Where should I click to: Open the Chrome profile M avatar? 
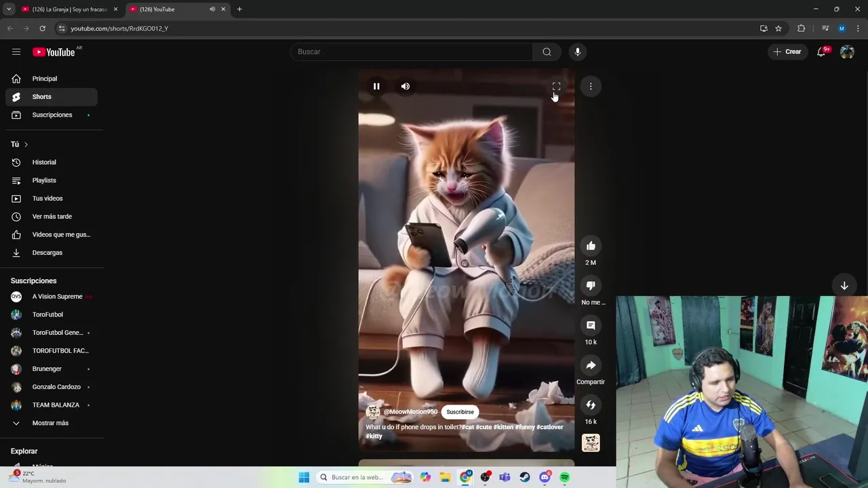pyautogui.click(x=842, y=28)
